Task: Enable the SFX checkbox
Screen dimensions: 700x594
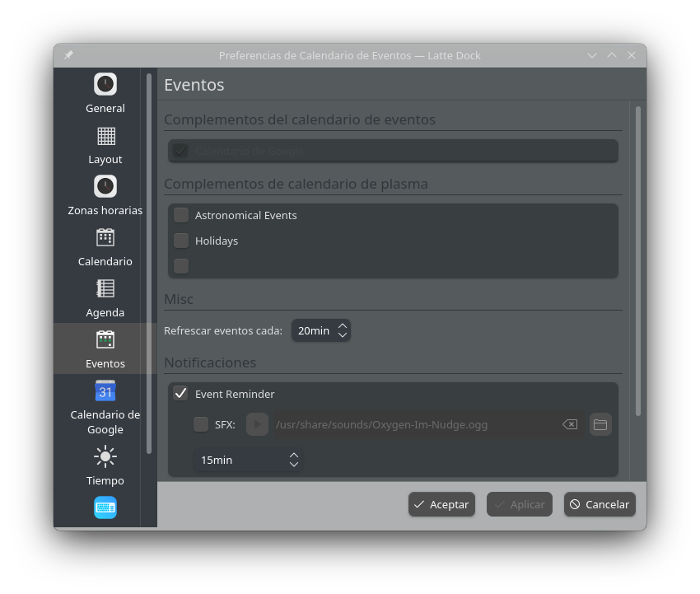Action: point(201,424)
